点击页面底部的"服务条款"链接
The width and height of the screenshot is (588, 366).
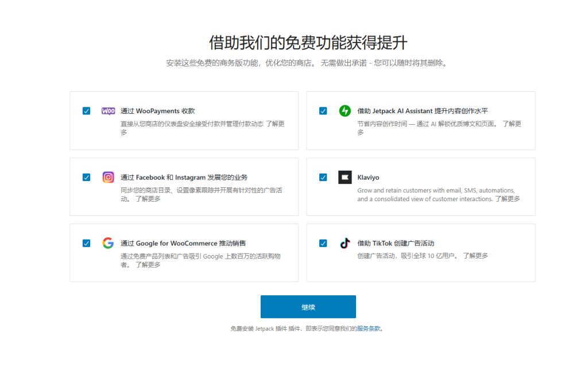tap(369, 328)
